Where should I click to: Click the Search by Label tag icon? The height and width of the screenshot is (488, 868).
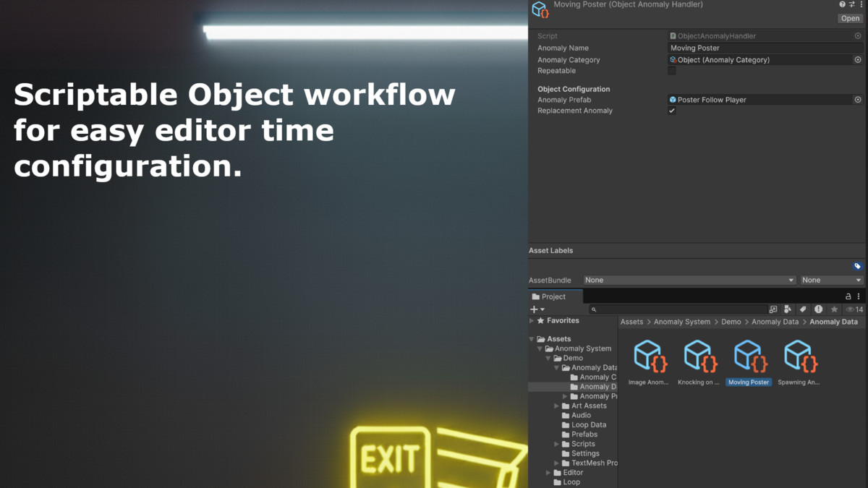tap(803, 309)
